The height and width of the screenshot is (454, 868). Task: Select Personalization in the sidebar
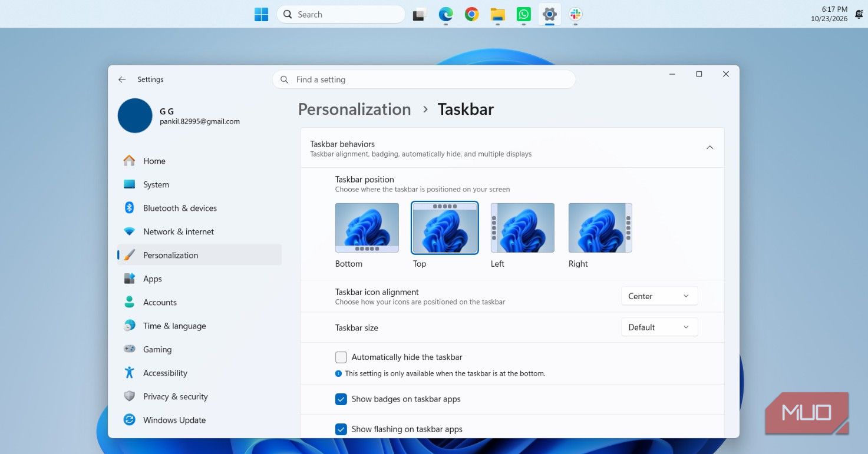[x=199, y=255]
